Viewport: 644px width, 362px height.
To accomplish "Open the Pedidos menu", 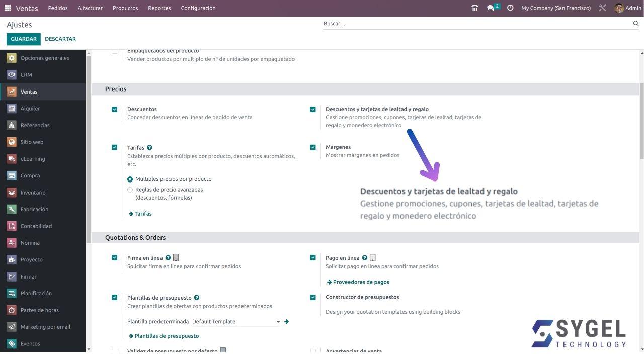I will [58, 8].
